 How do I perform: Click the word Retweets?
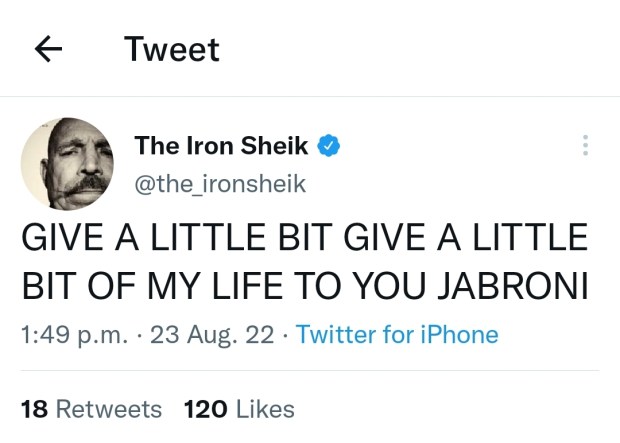108,409
